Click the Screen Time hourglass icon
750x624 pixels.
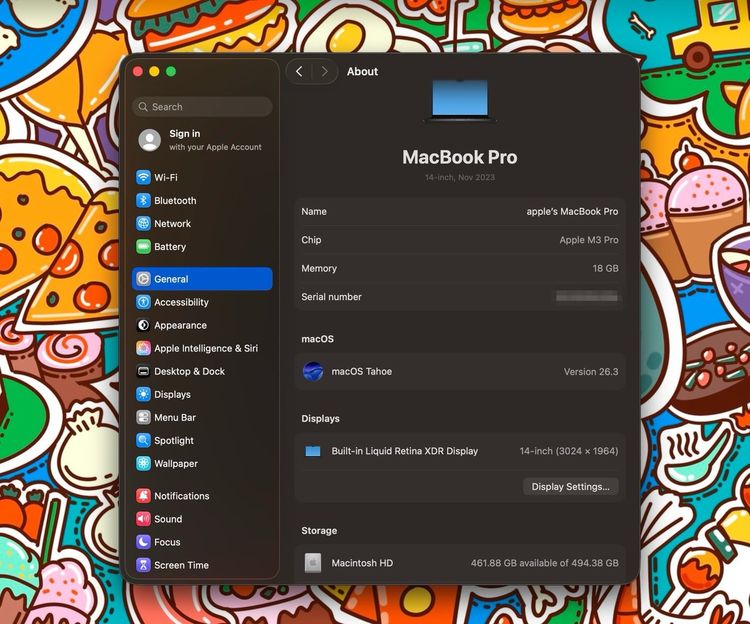143,565
